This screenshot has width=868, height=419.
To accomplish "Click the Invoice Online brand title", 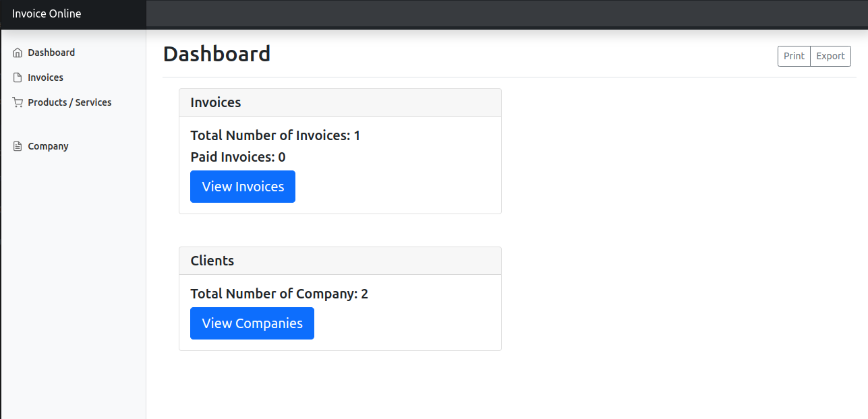I will tap(47, 13).
